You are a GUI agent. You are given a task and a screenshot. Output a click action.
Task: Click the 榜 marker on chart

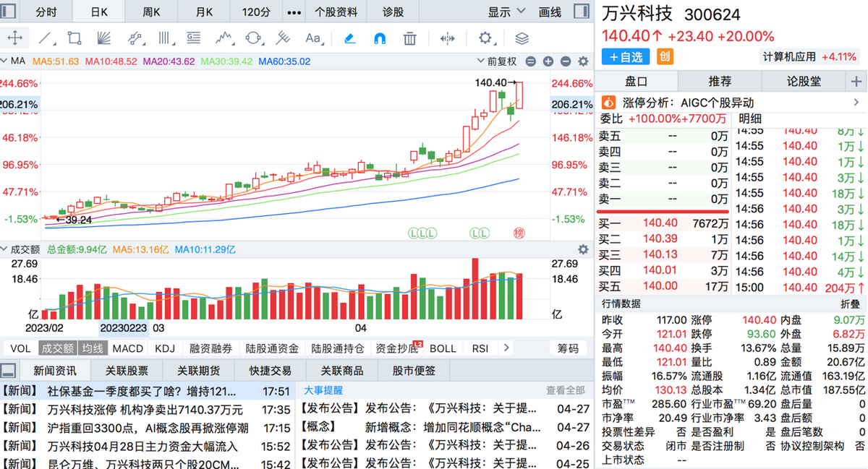coord(519,233)
